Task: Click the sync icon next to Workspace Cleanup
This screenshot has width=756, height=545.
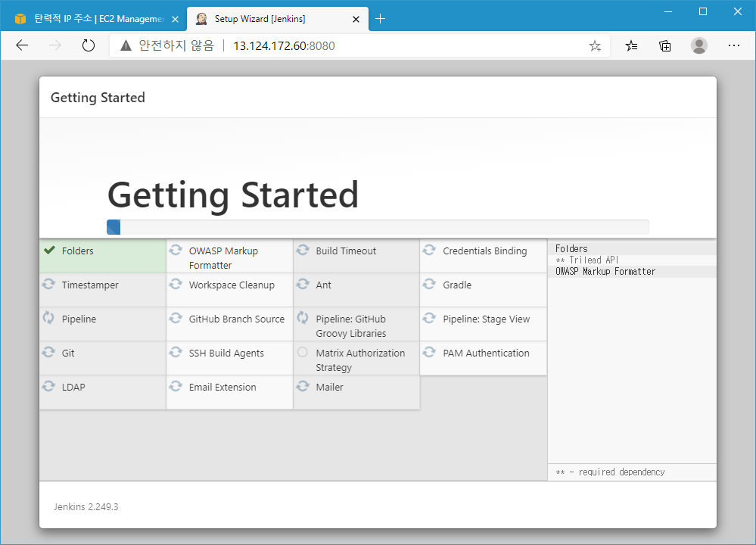Action: point(176,284)
